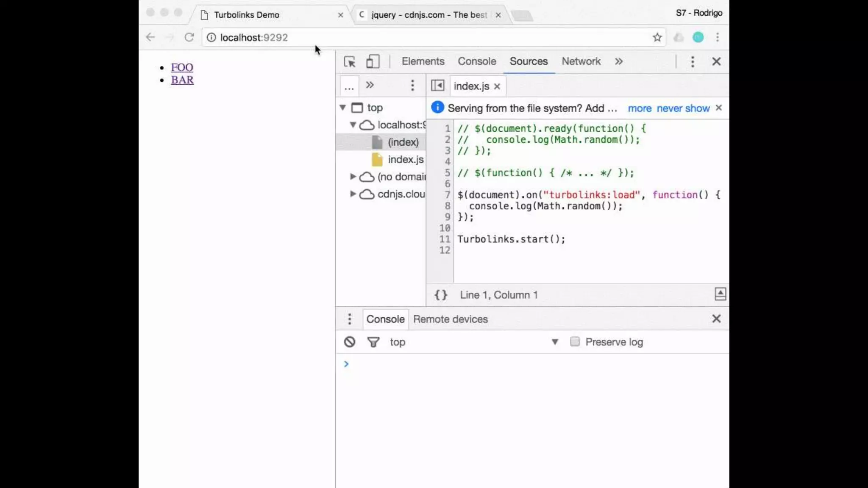The height and width of the screenshot is (488, 868).
Task: Switch to the Network tab
Action: click(581, 61)
